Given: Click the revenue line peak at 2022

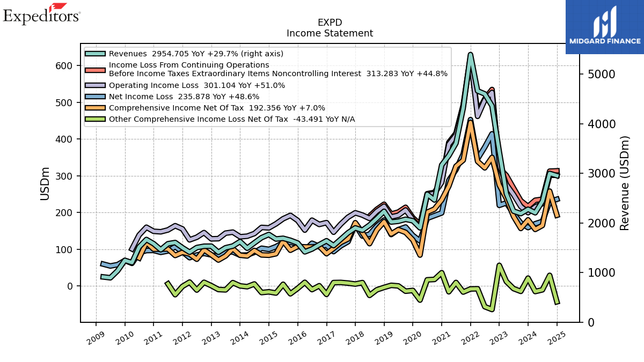Looking at the screenshot, I should pyautogui.click(x=470, y=54).
